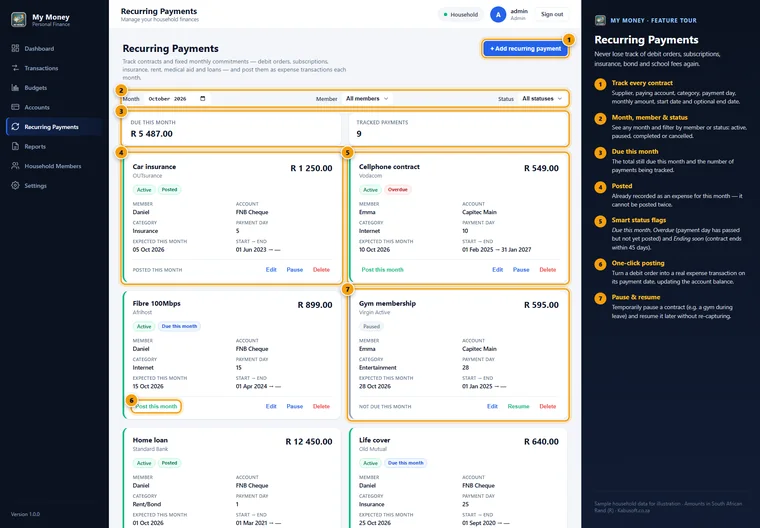Edit the Fibre 100Mbps payment

pos(271,406)
